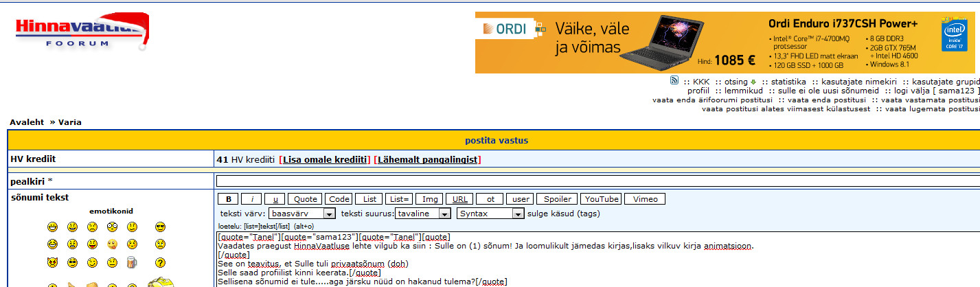Viewport: 980px width, 287px height.
Task: Click 'Lisa omale krediiti' link
Action: (x=326, y=159)
